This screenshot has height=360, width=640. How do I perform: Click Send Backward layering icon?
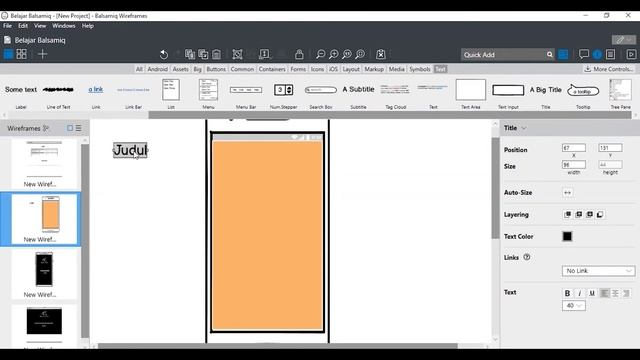[589, 215]
